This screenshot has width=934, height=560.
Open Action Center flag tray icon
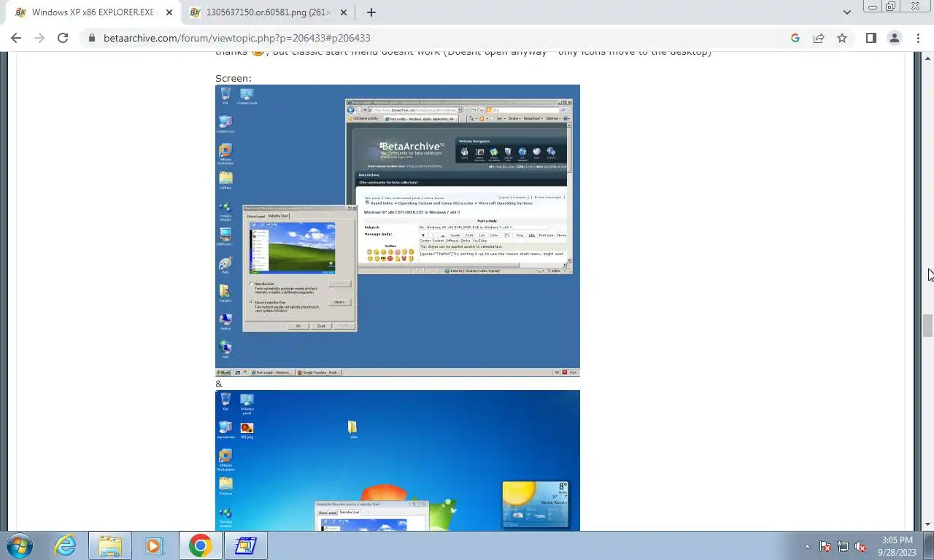[x=825, y=546]
